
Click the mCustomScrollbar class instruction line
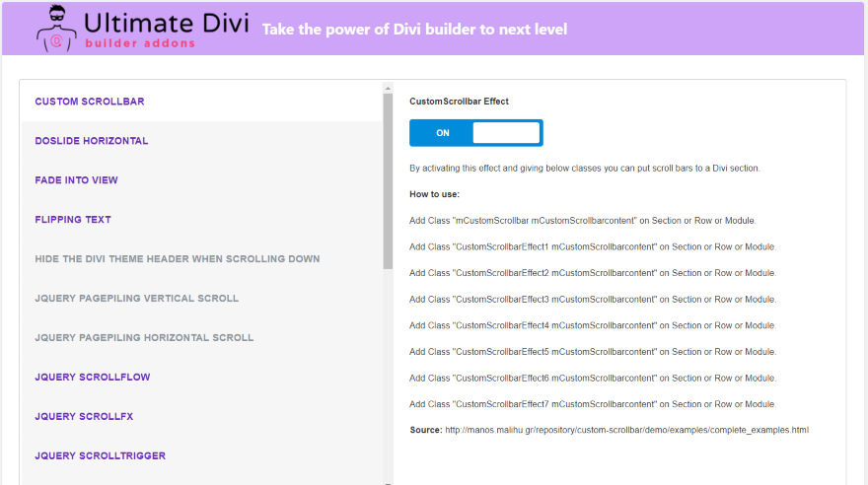[583, 220]
